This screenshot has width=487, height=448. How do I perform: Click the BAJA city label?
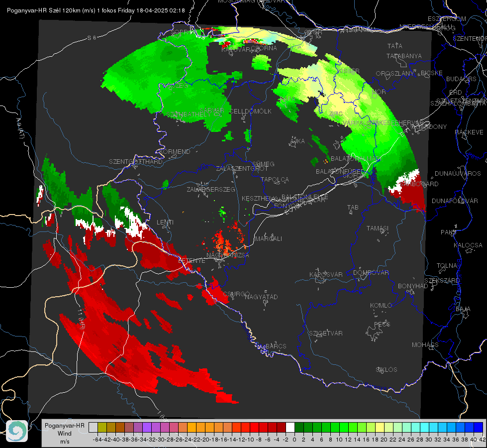[x=463, y=309]
